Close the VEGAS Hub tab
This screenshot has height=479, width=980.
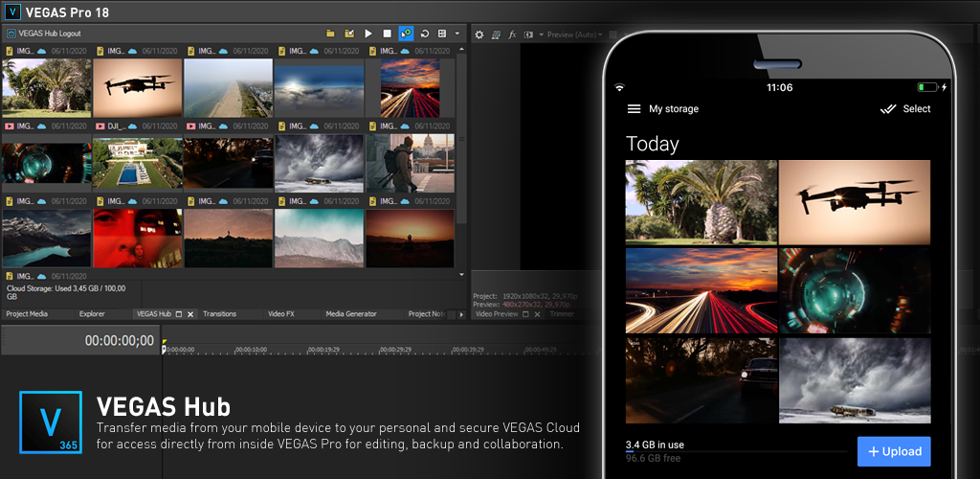[x=190, y=314]
